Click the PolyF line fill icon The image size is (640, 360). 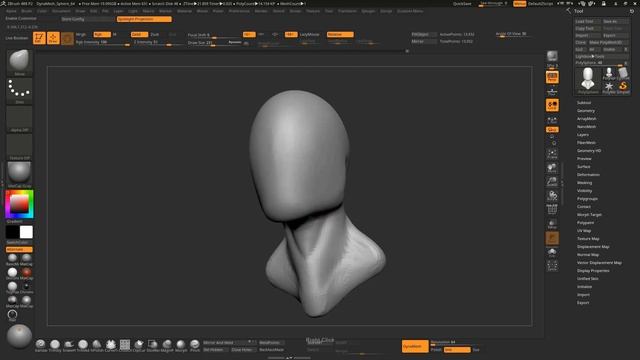pos(552,209)
